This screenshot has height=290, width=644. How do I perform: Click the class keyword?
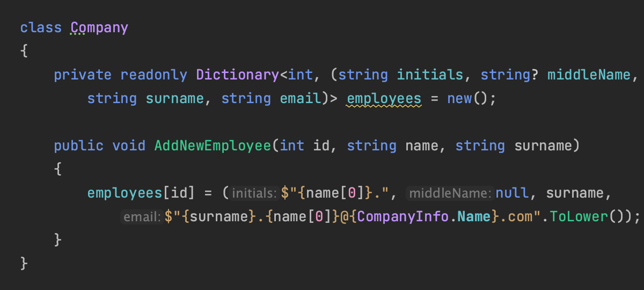click(41, 27)
